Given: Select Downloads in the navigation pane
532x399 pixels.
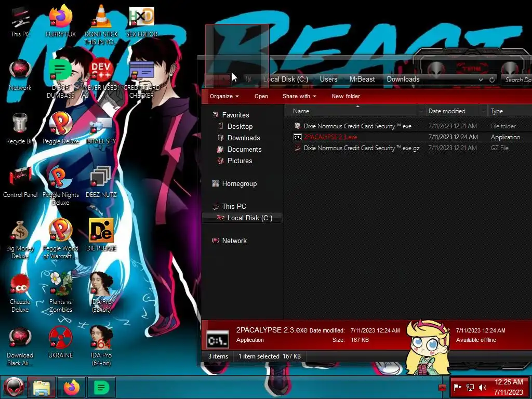Looking at the screenshot, I should coord(244,138).
